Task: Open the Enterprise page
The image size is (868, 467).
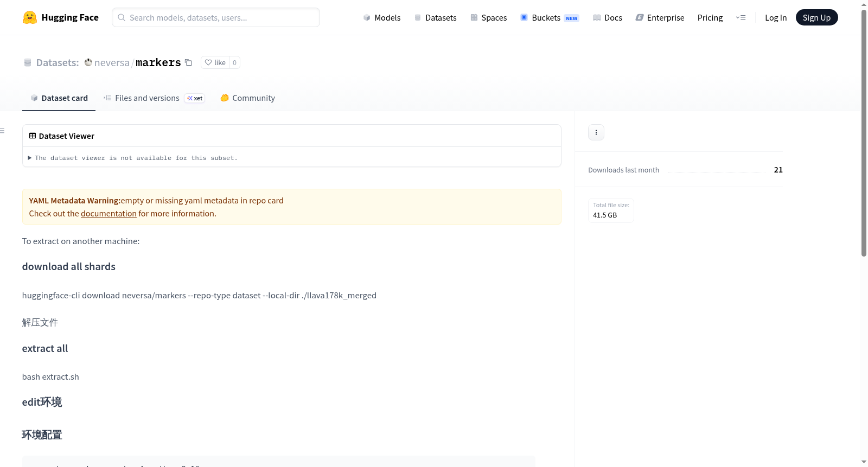Action: pos(660,17)
